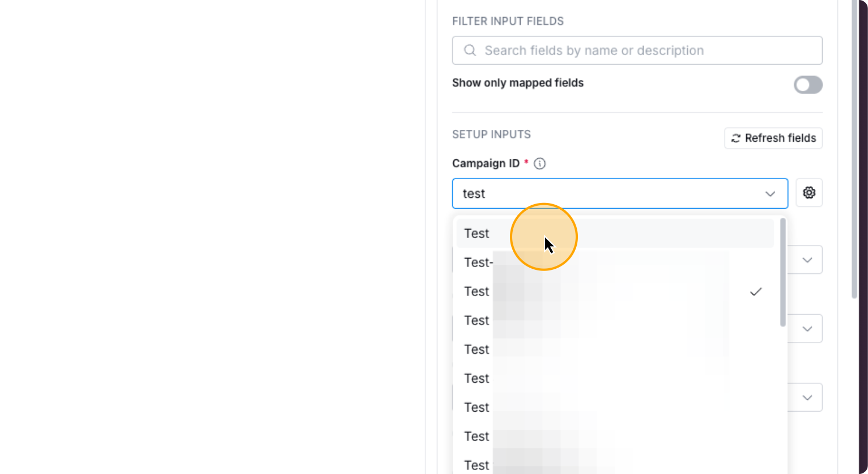Screen dimensions: 868x474
Task: Click the refresh arrows icon inside Refresh fields
Action: coord(737,138)
